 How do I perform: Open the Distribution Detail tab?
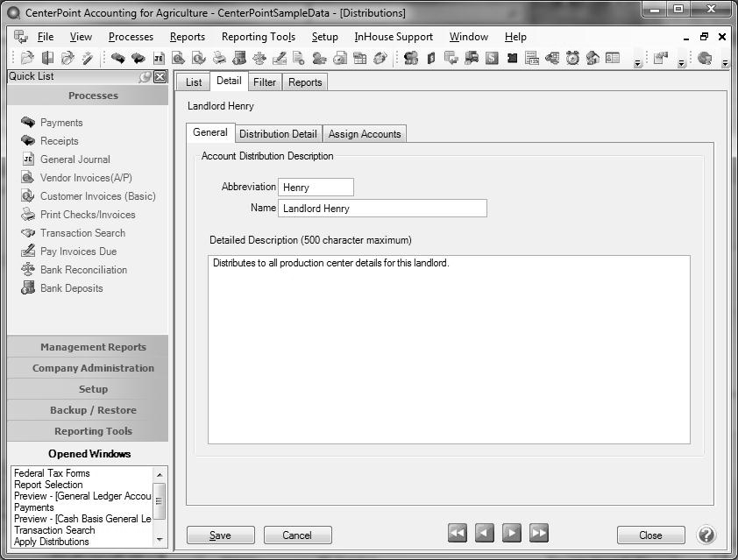(x=278, y=134)
